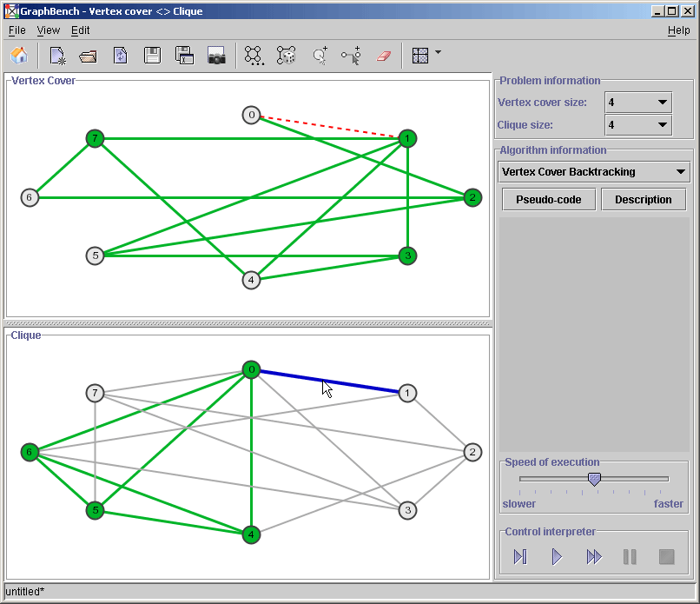Reload the current graph file
The width and height of the screenshot is (700, 604).
click(x=121, y=56)
